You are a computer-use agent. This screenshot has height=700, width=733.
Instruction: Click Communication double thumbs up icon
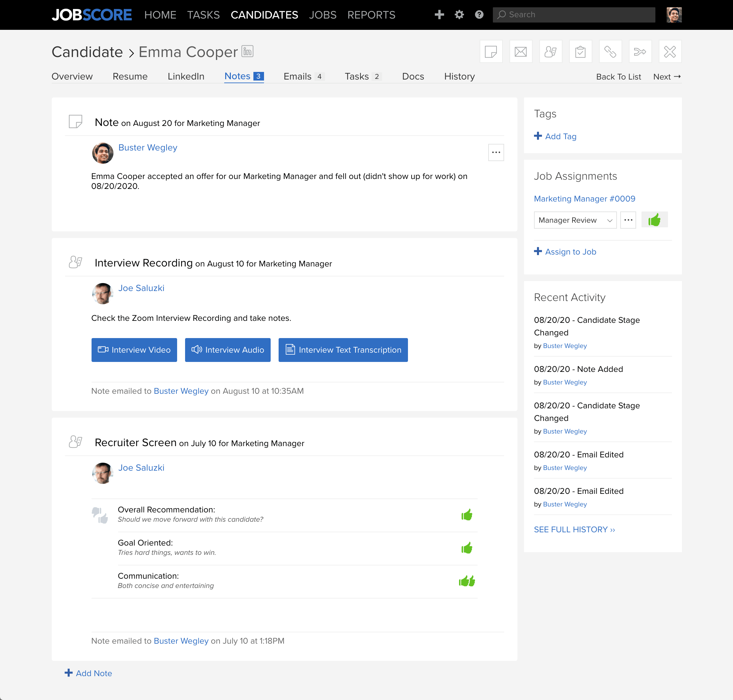[467, 581]
